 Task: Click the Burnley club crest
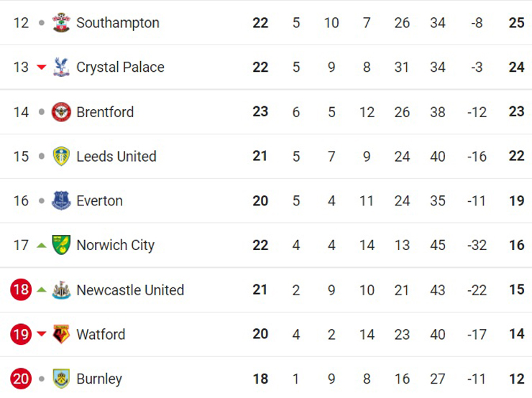point(62,379)
